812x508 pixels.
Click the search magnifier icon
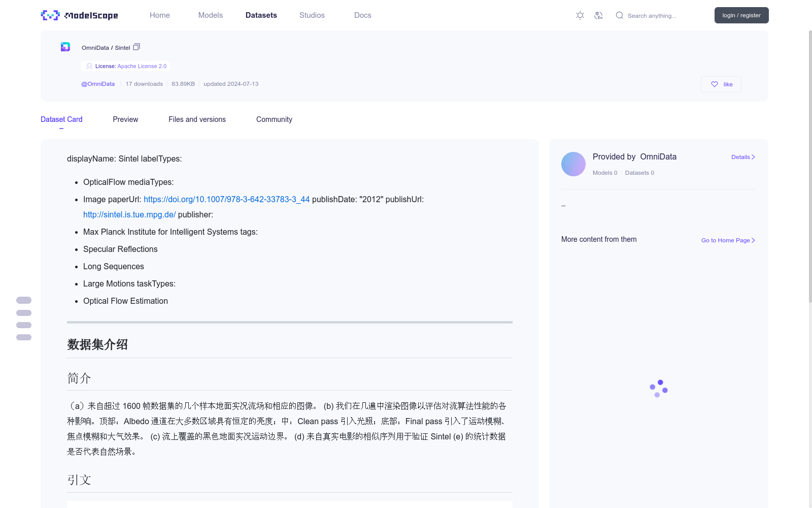[620, 15]
